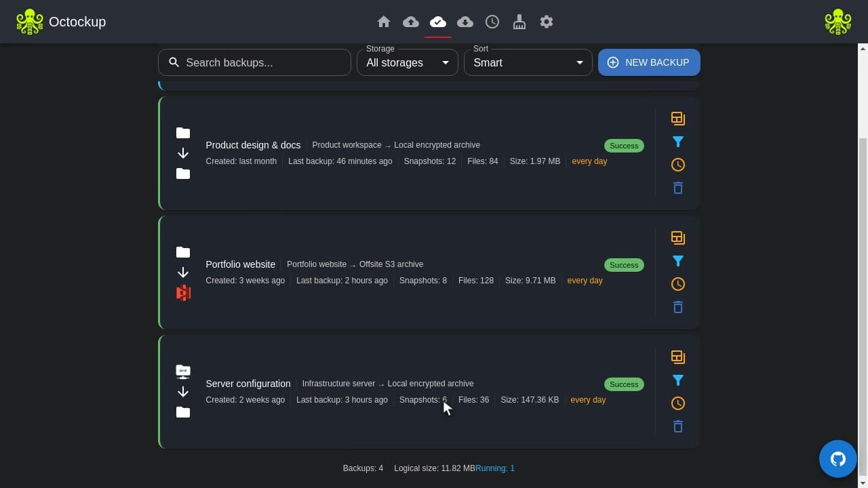Click the SFTP server icon in Server configuration

[x=183, y=371]
